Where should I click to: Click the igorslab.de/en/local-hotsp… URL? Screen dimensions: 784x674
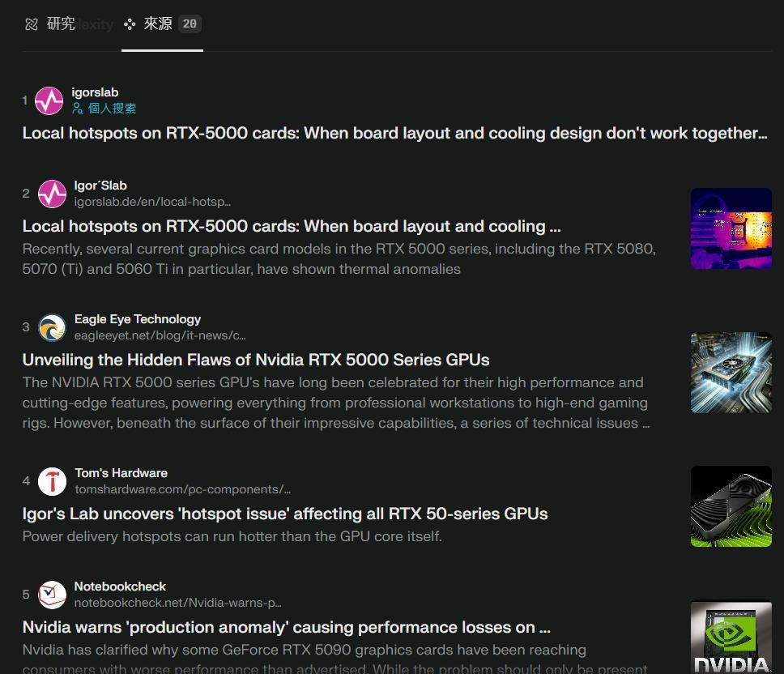[x=152, y=202]
